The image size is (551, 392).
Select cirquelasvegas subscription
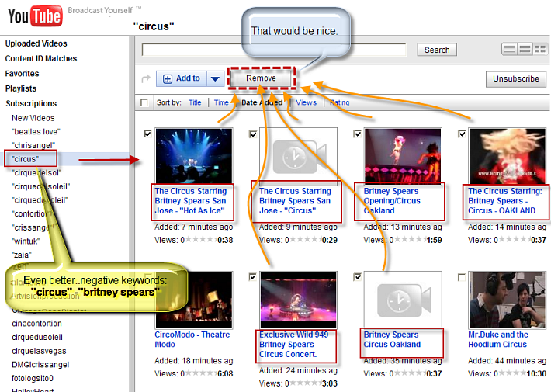pos(39,351)
